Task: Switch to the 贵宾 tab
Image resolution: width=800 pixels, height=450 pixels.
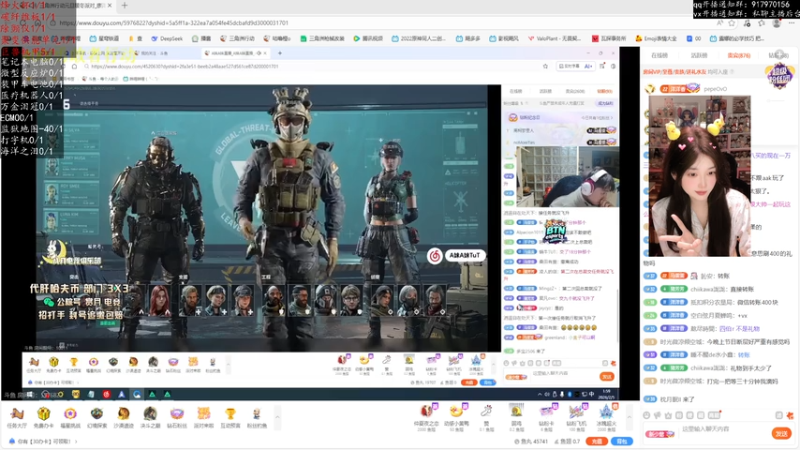Action: point(738,55)
